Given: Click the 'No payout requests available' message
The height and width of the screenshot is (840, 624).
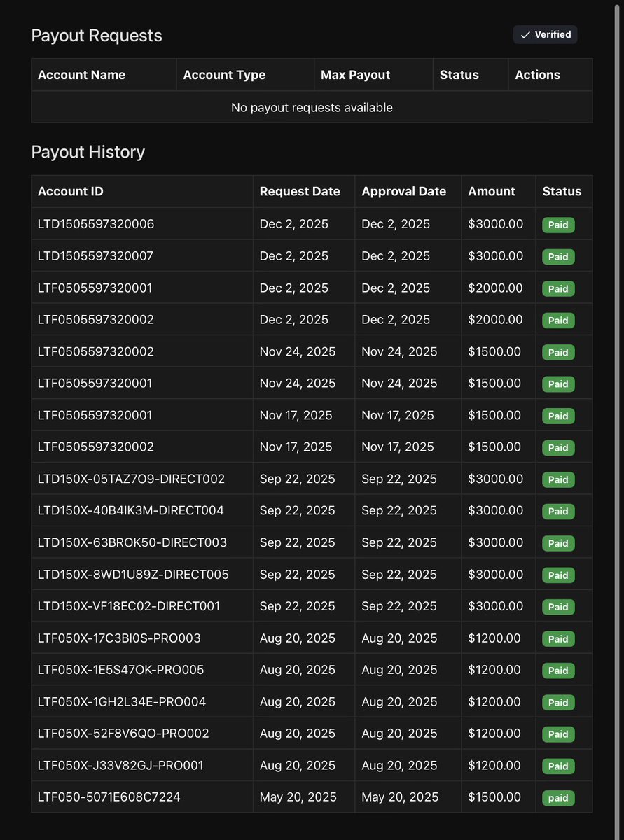Looking at the screenshot, I should pos(312,107).
